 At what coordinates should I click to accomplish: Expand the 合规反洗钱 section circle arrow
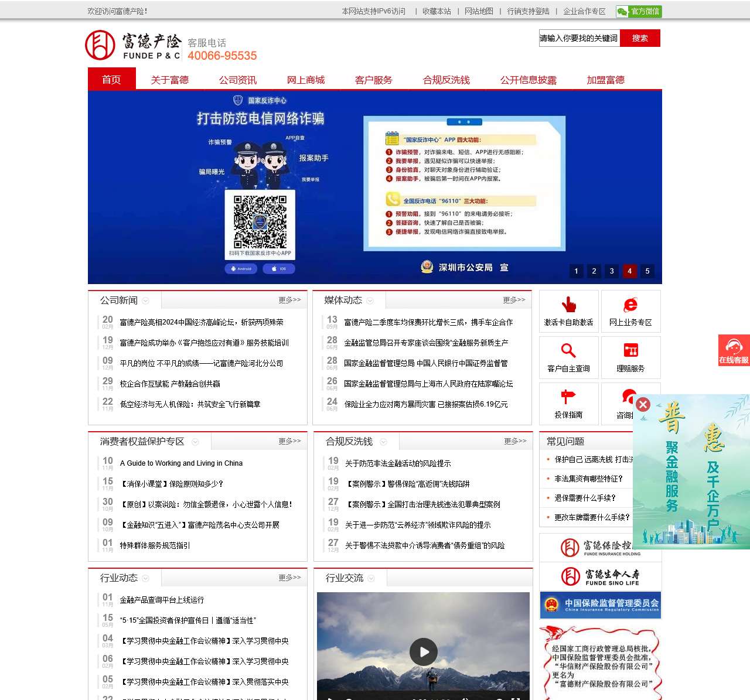(x=384, y=442)
